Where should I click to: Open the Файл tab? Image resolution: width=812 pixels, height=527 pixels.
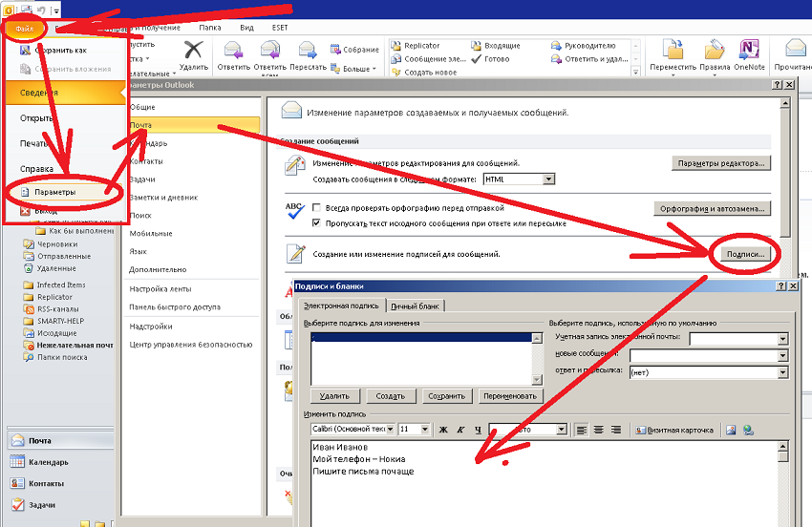(24, 28)
